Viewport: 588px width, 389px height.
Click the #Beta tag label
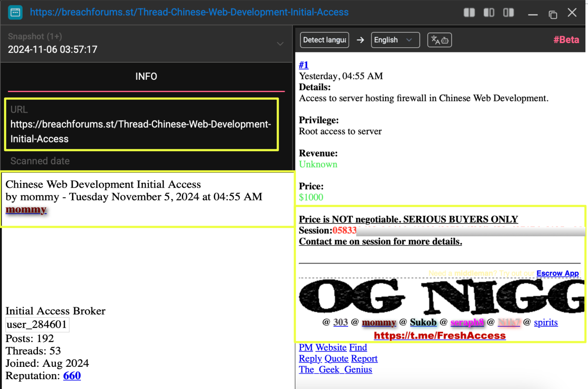566,40
